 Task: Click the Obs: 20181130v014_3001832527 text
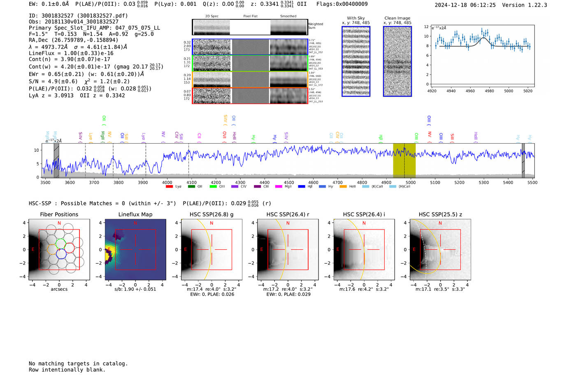(74, 22)
